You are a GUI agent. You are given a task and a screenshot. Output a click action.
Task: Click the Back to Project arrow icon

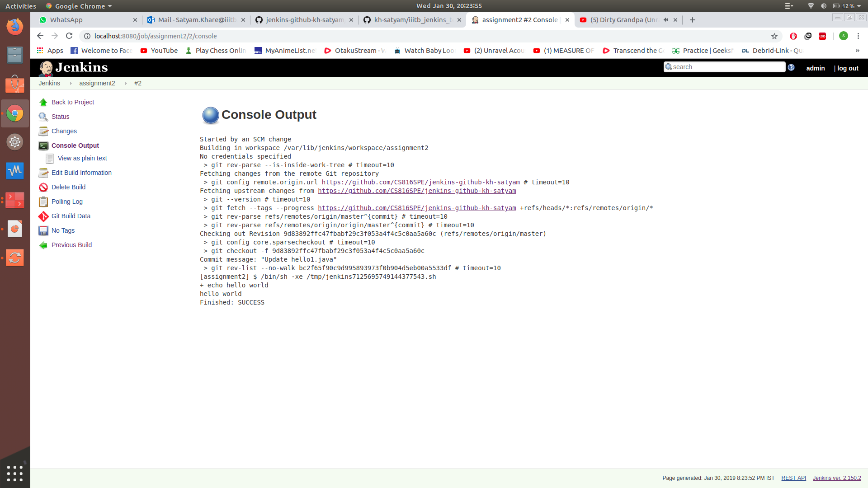[x=43, y=103]
